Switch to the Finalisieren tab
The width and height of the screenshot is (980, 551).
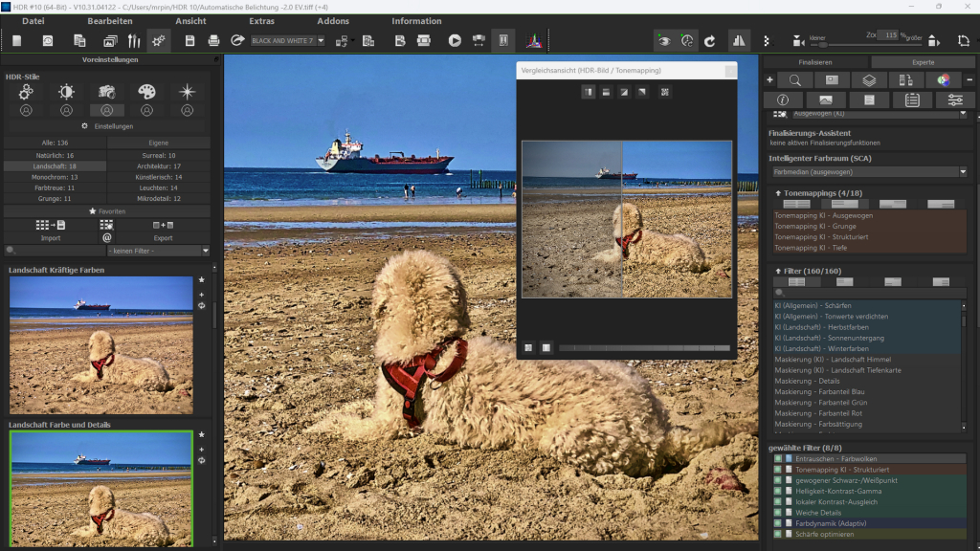pos(816,61)
